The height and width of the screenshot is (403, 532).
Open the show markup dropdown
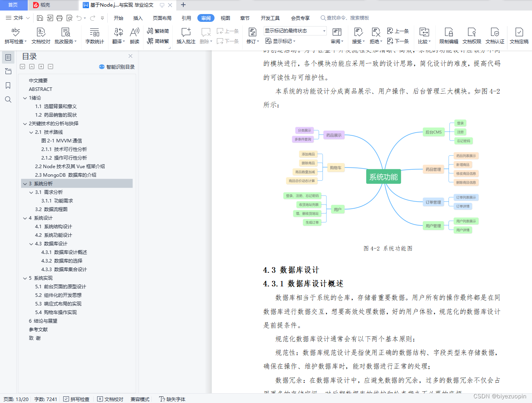[280, 41]
